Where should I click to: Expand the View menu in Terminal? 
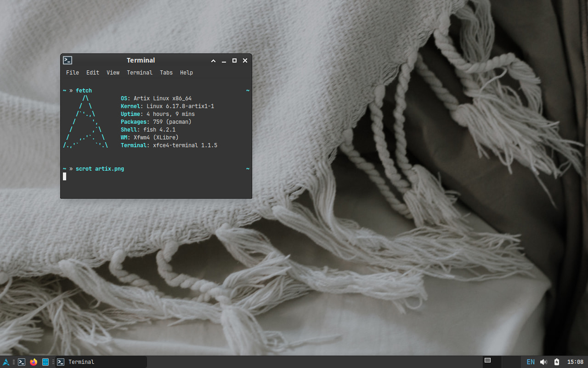click(113, 73)
